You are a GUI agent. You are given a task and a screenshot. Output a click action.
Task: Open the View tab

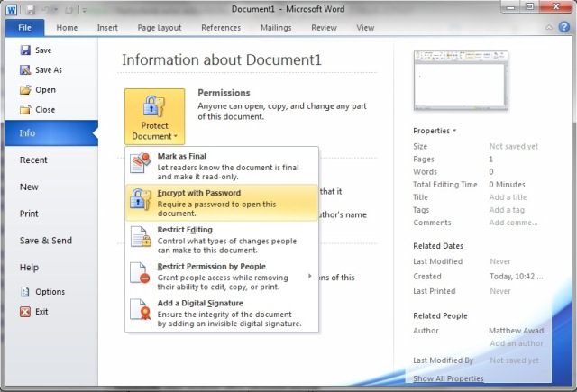tap(365, 28)
